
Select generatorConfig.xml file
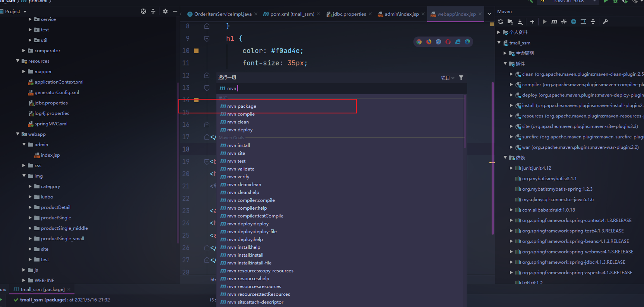tap(53, 92)
